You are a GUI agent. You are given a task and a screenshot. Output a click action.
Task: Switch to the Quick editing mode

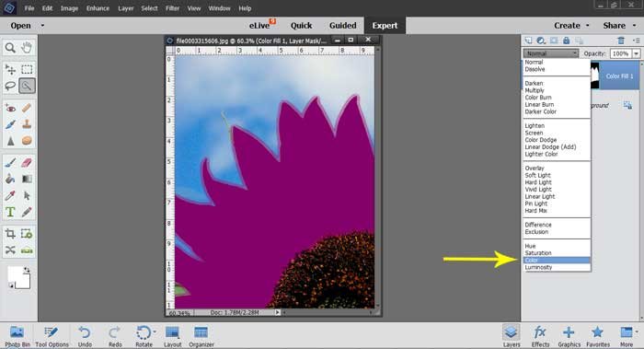pos(301,26)
